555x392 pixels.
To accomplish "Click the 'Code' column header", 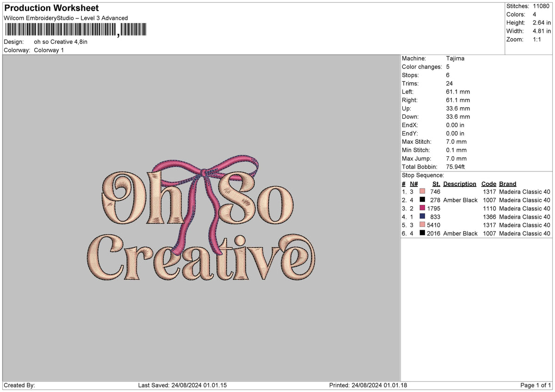I will (488, 184).
